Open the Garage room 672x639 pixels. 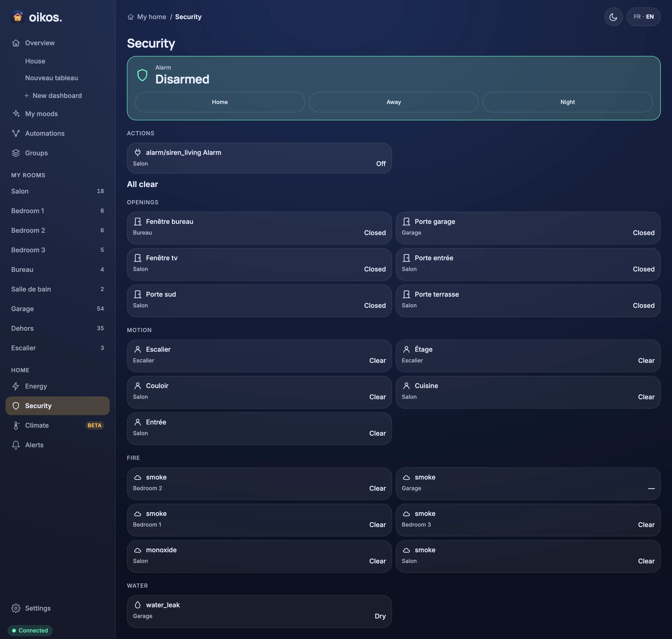pyautogui.click(x=57, y=309)
